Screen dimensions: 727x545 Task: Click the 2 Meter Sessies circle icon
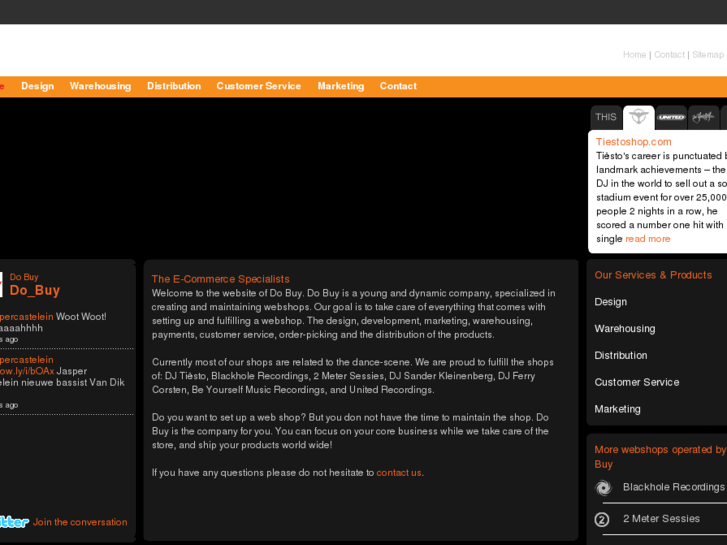602,519
